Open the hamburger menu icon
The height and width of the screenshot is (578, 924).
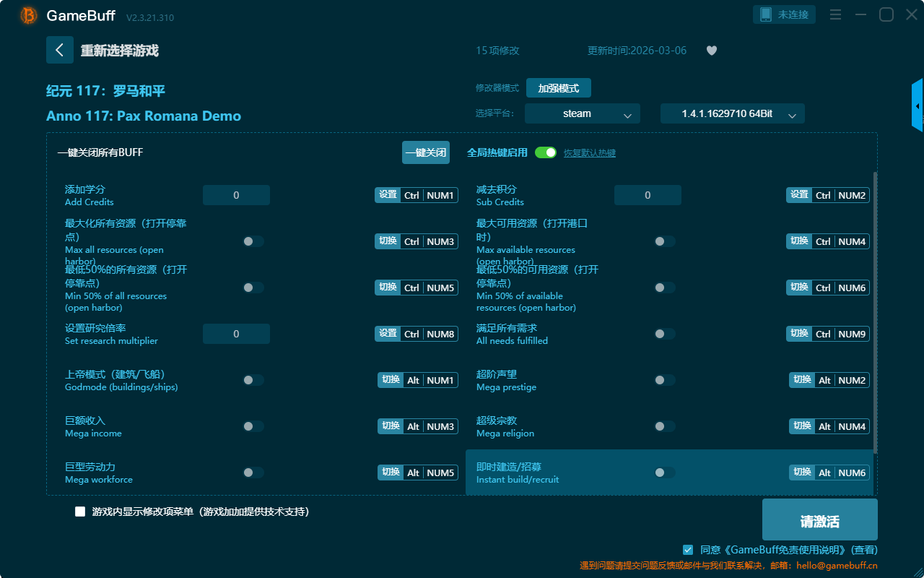pyautogui.click(x=835, y=14)
